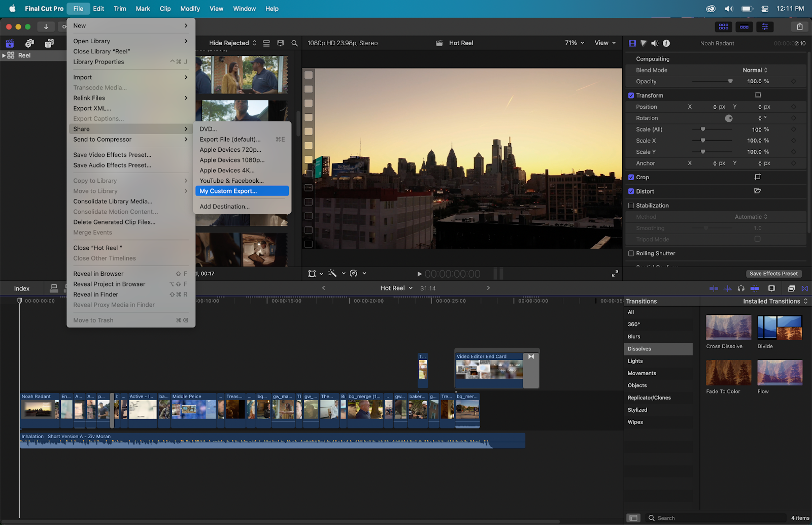Click the import media down-arrow button
Image resolution: width=812 pixels, height=525 pixels.
(46, 26)
